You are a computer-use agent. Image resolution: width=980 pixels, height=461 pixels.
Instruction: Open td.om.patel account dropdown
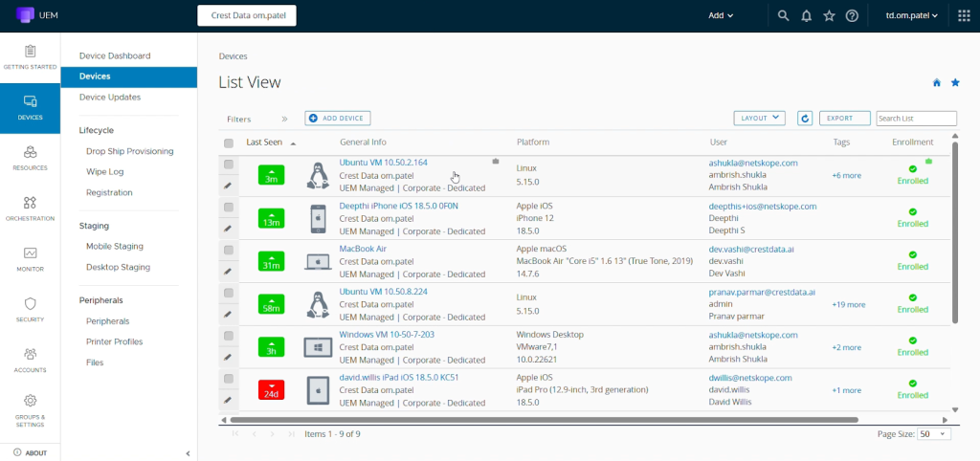(x=912, y=15)
